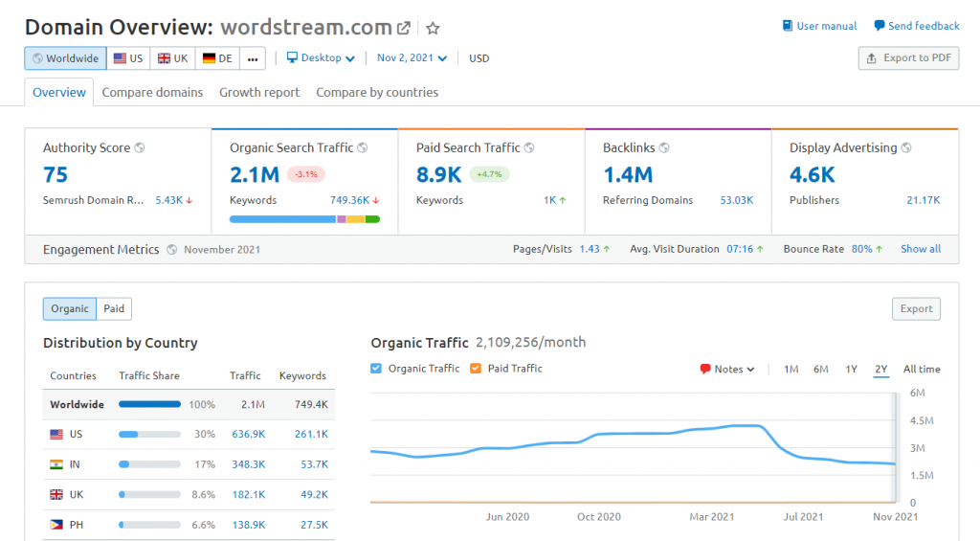The image size is (980, 541).
Task: Click the US flag in country table
Action: coord(56,434)
